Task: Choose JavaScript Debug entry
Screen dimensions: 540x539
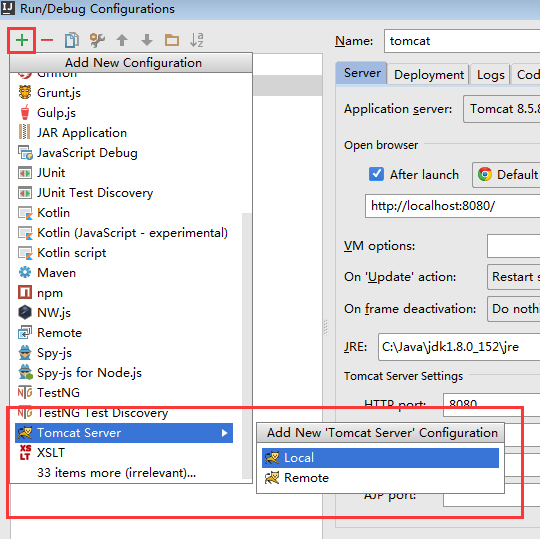Action: click(125, 153)
